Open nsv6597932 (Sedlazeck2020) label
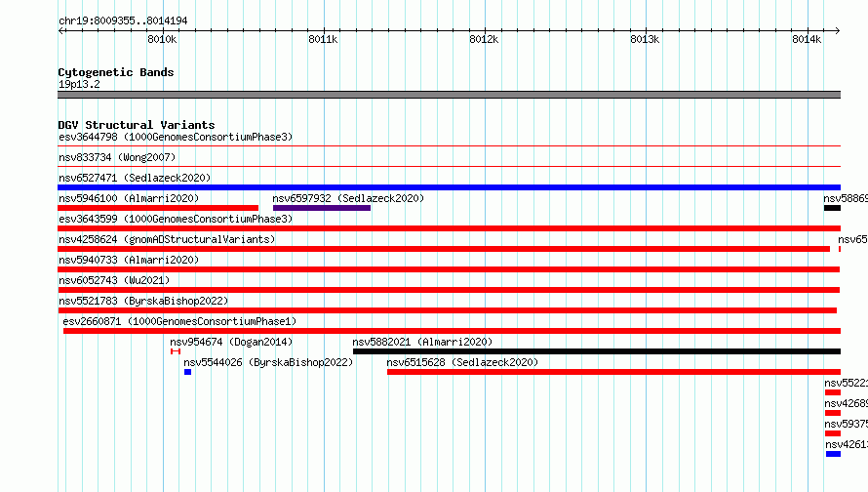 348,198
